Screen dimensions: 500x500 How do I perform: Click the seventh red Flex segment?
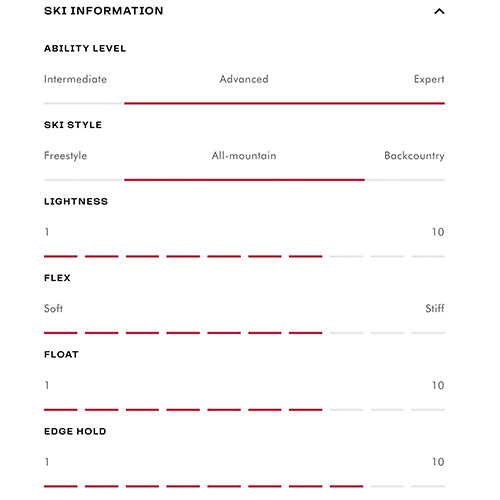coord(306,333)
